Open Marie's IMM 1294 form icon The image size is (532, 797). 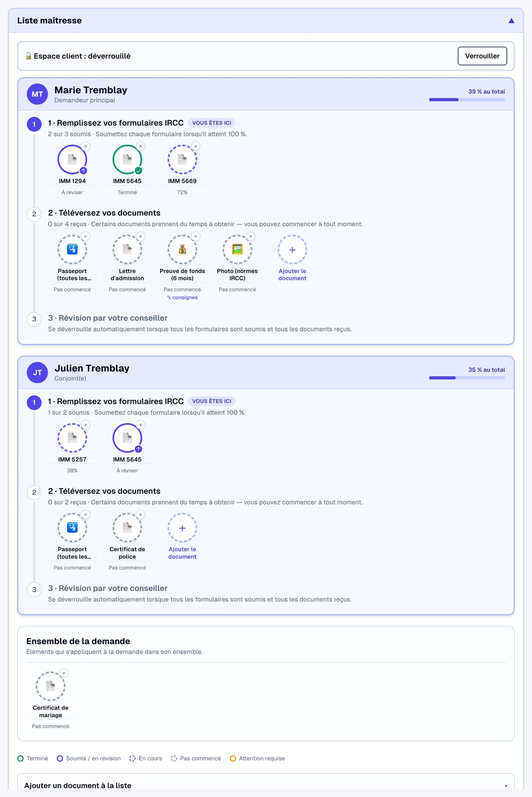tap(72, 159)
